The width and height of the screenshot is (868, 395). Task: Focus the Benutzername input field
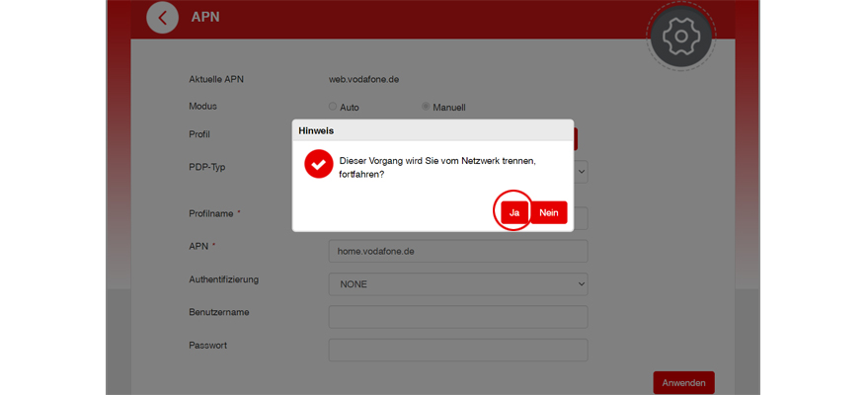point(457,316)
